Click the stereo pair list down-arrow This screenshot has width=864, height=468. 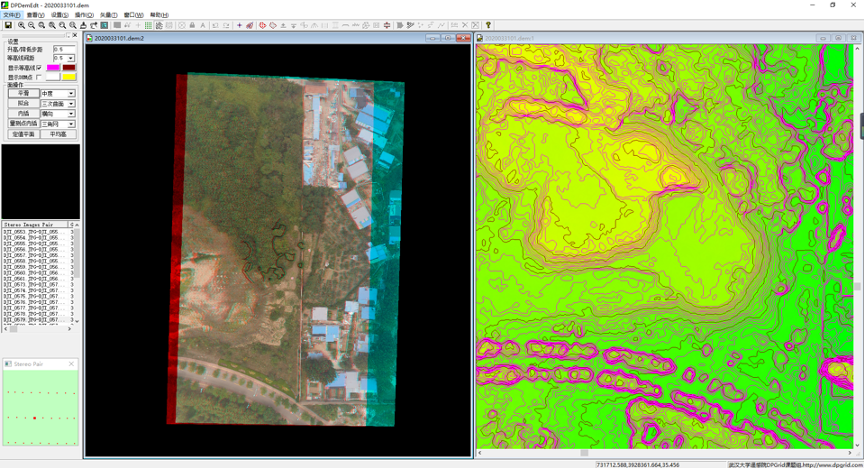(x=77, y=321)
